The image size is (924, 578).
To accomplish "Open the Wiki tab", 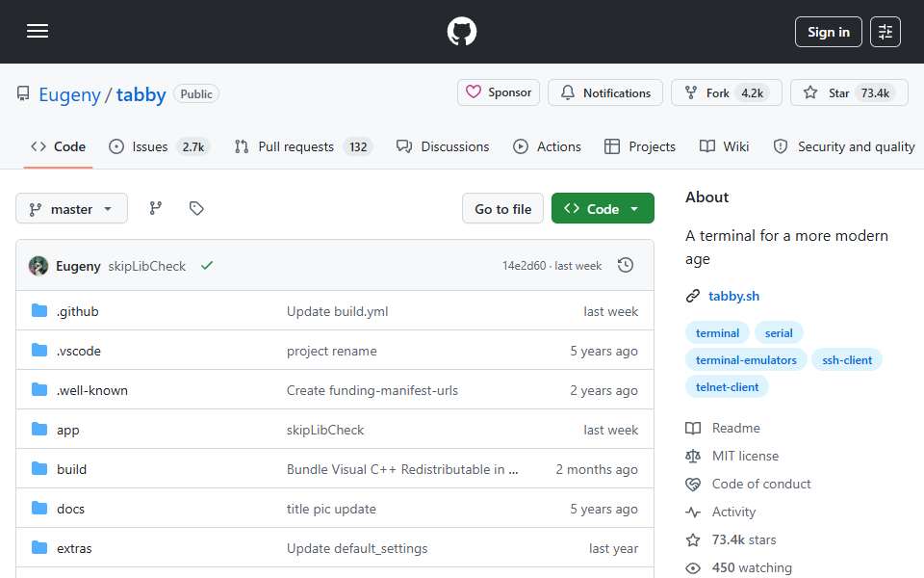I will [x=724, y=146].
